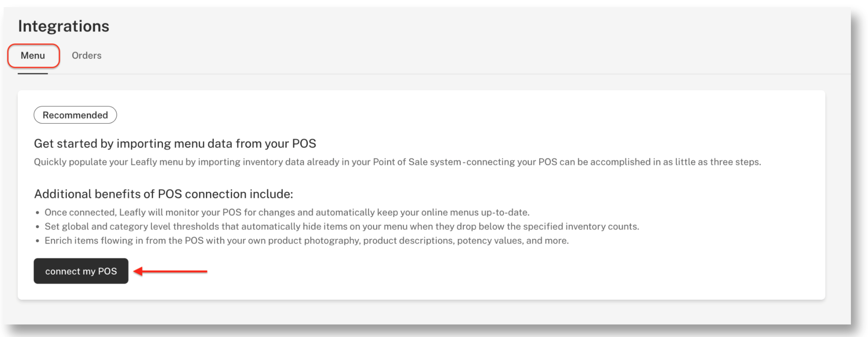Click the 'Get started by importing menu data' heading
The image size is (868, 337).
click(175, 144)
